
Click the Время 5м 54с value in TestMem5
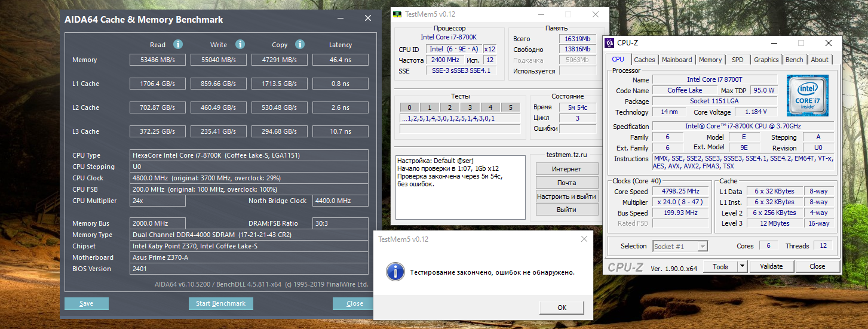click(x=578, y=107)
